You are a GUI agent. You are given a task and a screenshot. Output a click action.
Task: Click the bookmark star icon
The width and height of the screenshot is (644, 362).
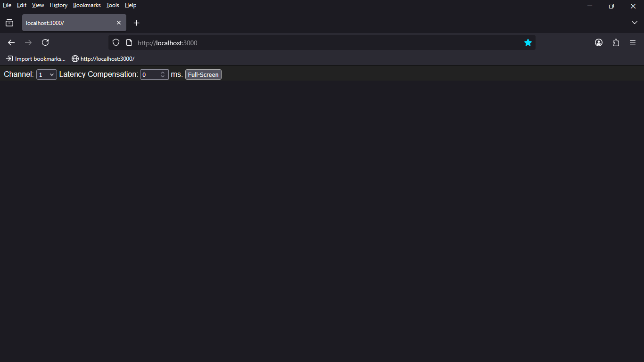[x=528, y=43]
